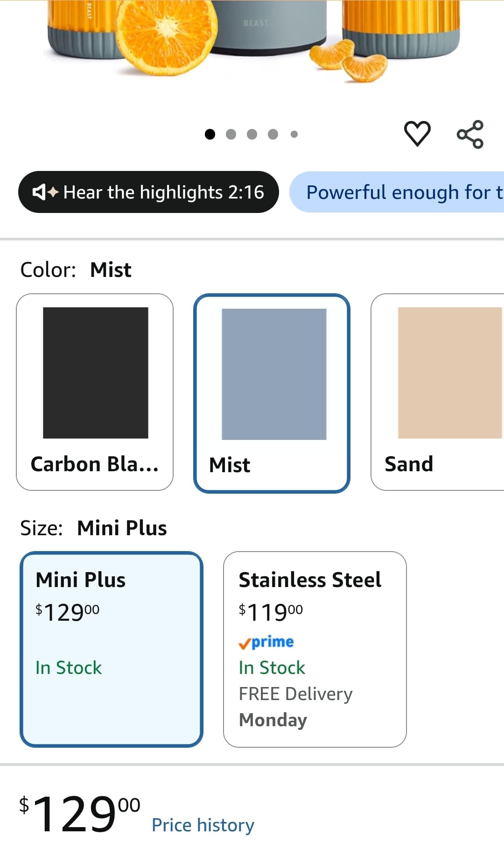504x843 pixels.
Task: Open the Price history link
Action: pyautogui.click(x=203, y=825)
